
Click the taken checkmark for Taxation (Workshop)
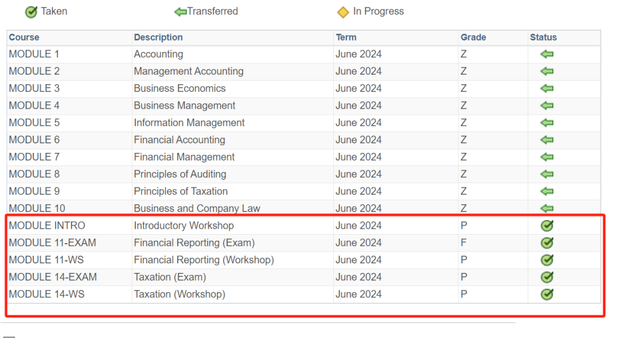click(547, 294)
